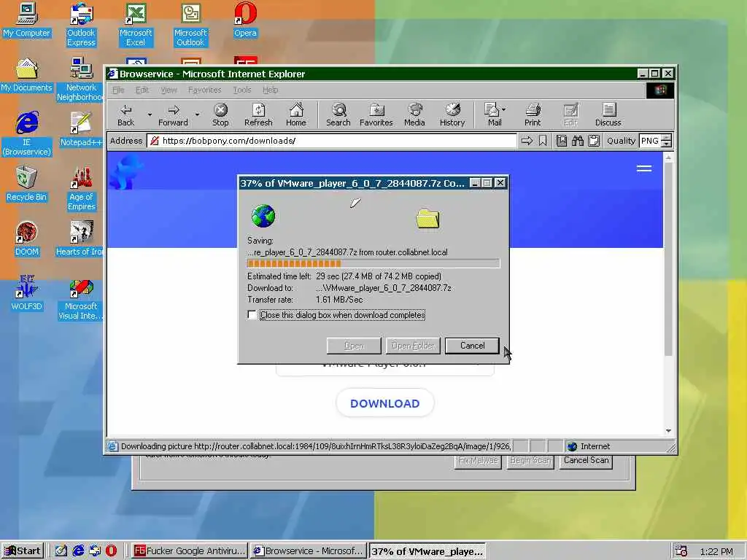Open Outlook Express desktop icon
This screenshot has width=747, height=560.
[81, 24]
